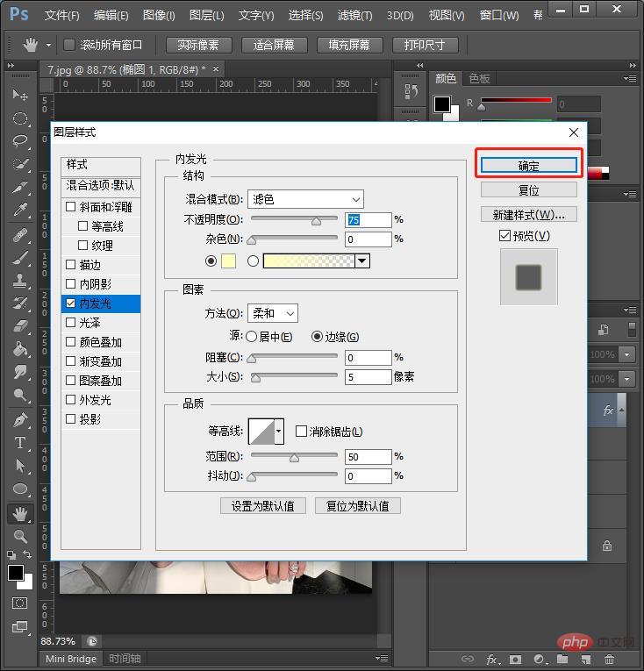Check the Scroll All Windows (滚动所有窗口) checkbox

pyautogui.click(x=69, y=45)
